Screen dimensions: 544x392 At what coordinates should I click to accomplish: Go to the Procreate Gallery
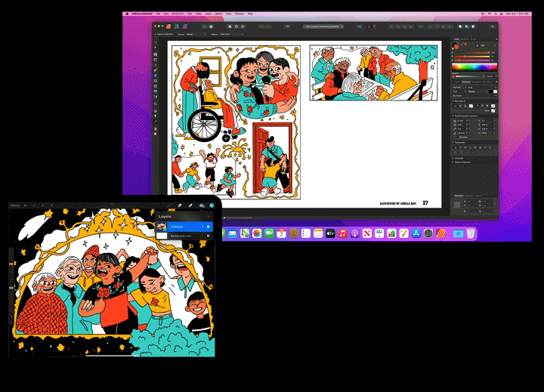15,205
